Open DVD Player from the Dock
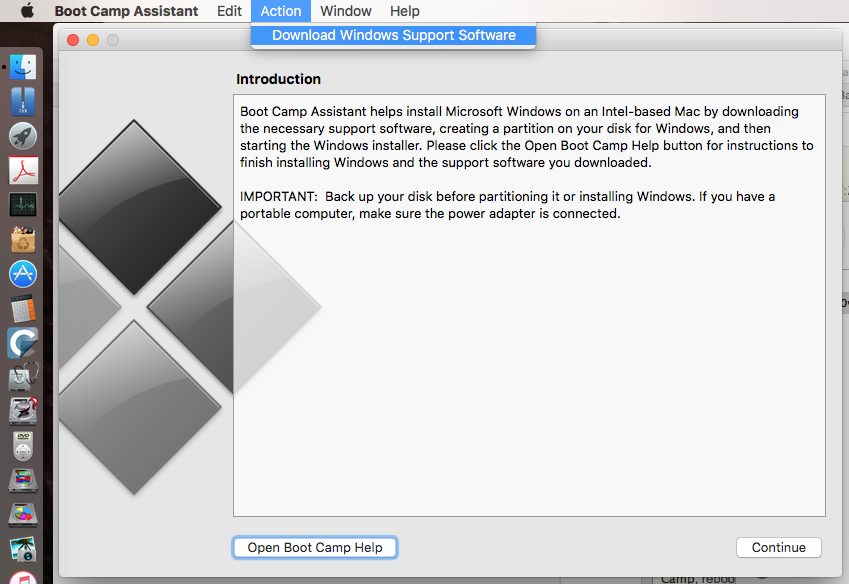Image resolution: width=849 pixels, height=584 pixels. coord(23,446)
